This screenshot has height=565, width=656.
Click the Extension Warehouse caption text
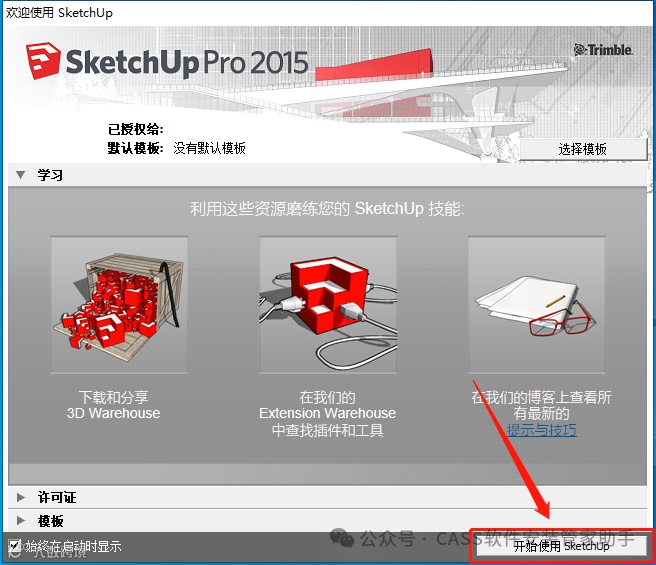pyautogui.click(x=328, y=413)
